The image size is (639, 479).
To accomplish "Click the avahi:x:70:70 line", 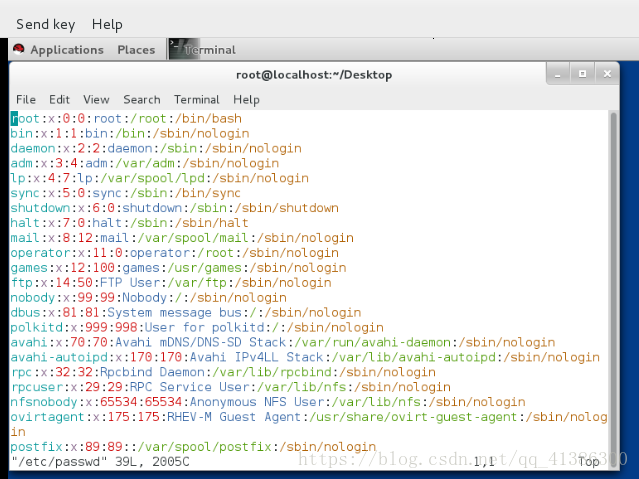I will (283, 342).
